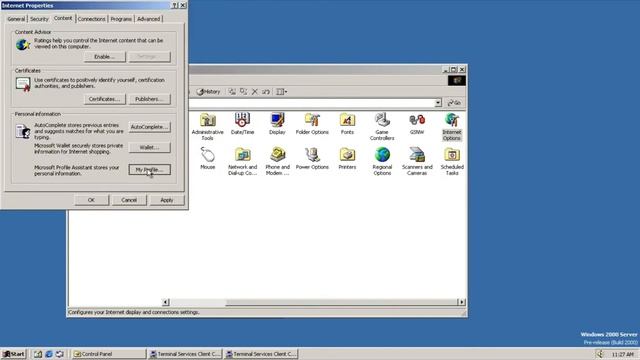Open the Start menu
Screen dimensions: 640x360
(14, 354)
